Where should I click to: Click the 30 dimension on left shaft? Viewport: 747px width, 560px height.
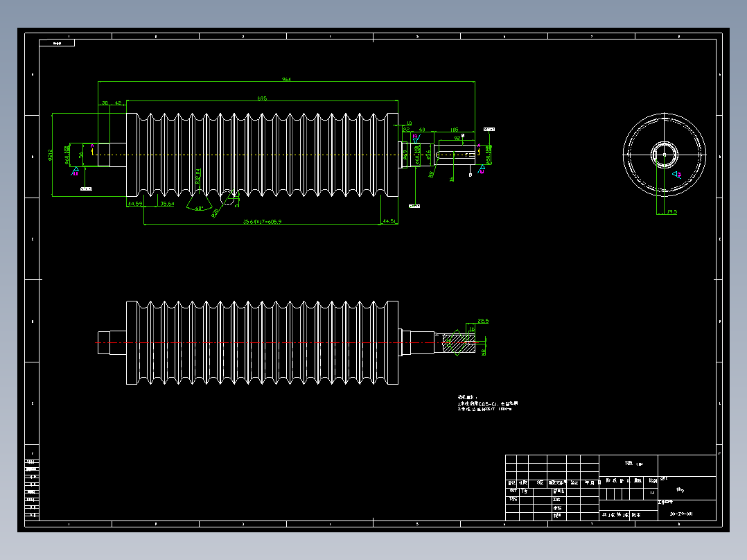coord(105,103)
